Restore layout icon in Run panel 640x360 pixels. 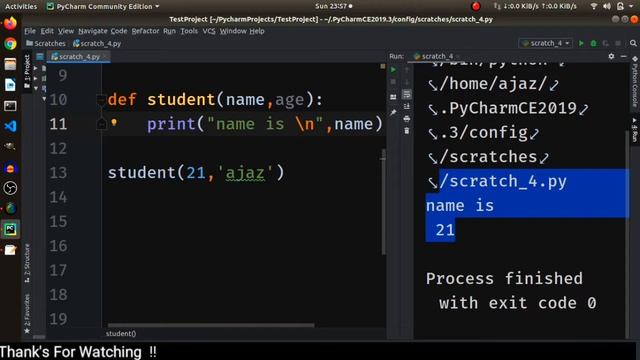pos(393,97)
